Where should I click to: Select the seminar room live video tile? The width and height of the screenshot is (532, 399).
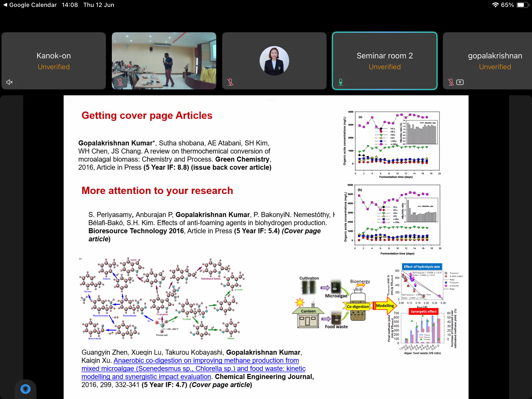[164, 61]
